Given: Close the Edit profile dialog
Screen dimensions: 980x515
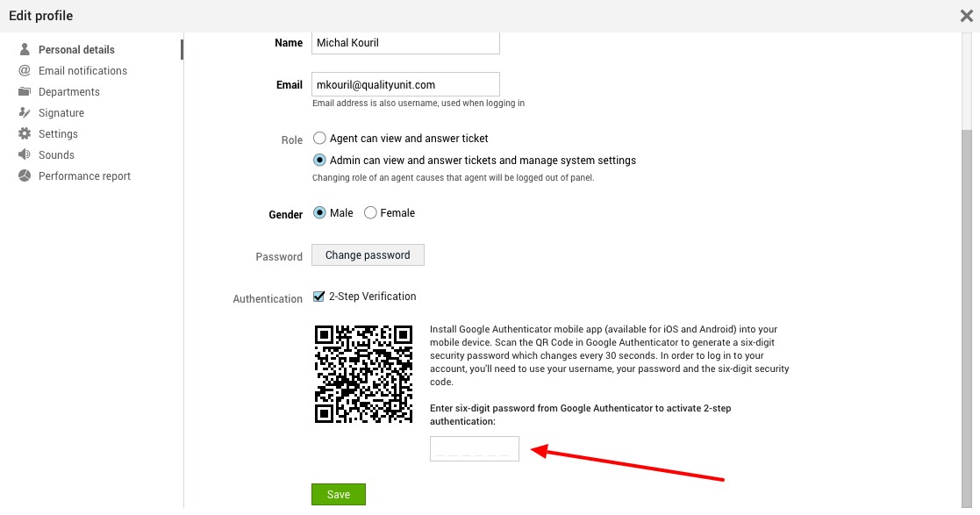Looking at the screenshot, I should click(966, 15).
